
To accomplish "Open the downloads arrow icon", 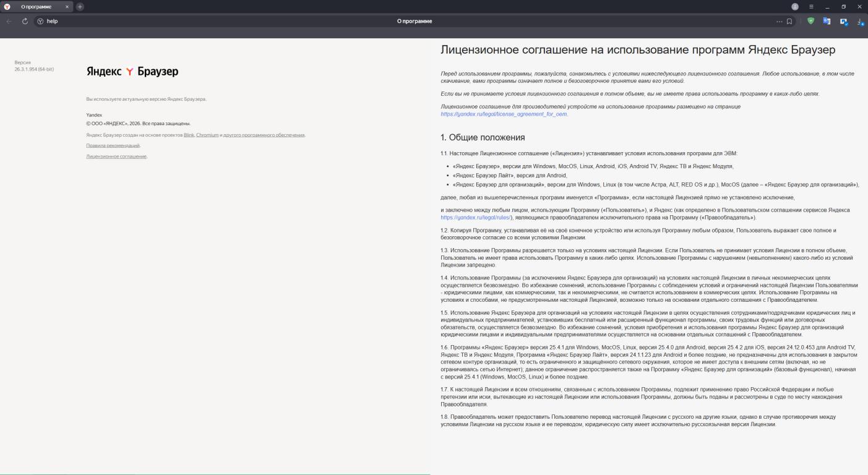I will point(860,22).
